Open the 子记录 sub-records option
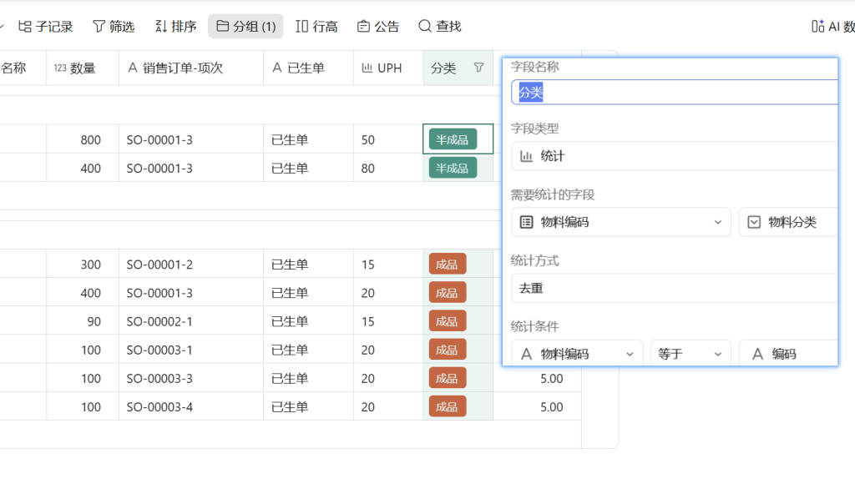This screenshot has width=855, height=504. [45, 26]
